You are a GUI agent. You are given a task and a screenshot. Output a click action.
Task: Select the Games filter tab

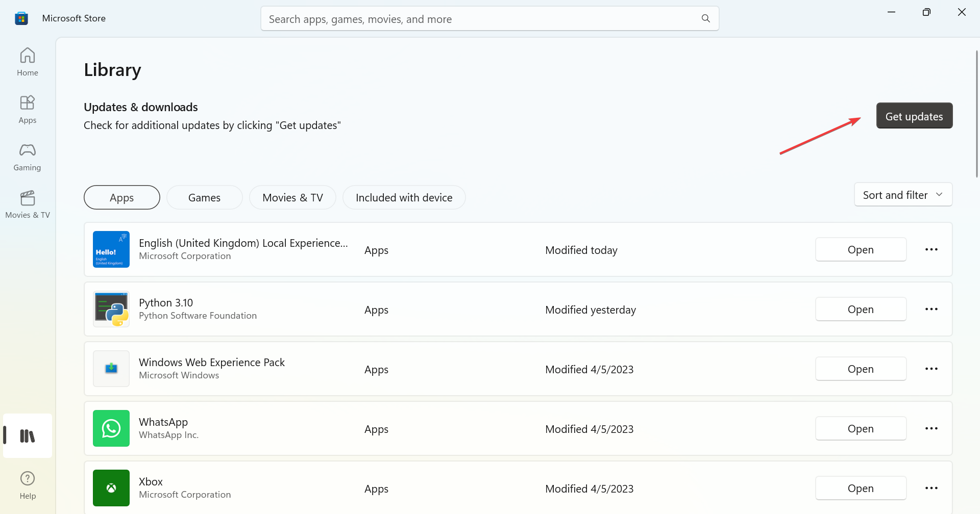click(x=205, y=197)
